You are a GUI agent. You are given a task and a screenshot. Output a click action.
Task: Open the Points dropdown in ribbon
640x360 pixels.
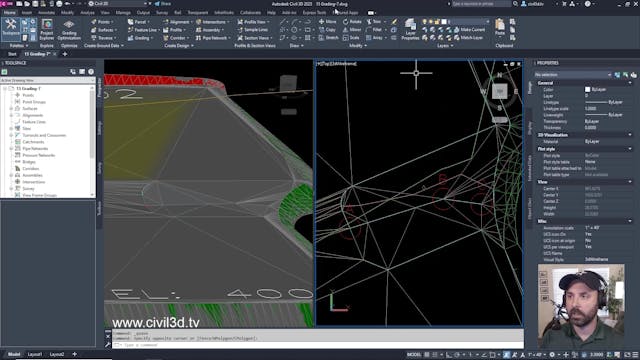[x=102, y=22]
